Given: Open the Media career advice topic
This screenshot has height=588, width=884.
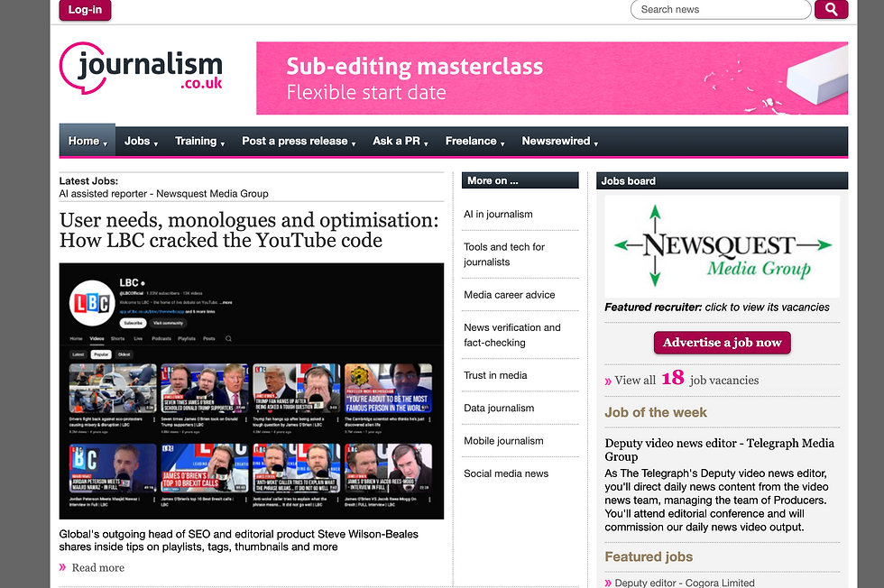Looking at the screenshot, I should (x=509, y=295).
